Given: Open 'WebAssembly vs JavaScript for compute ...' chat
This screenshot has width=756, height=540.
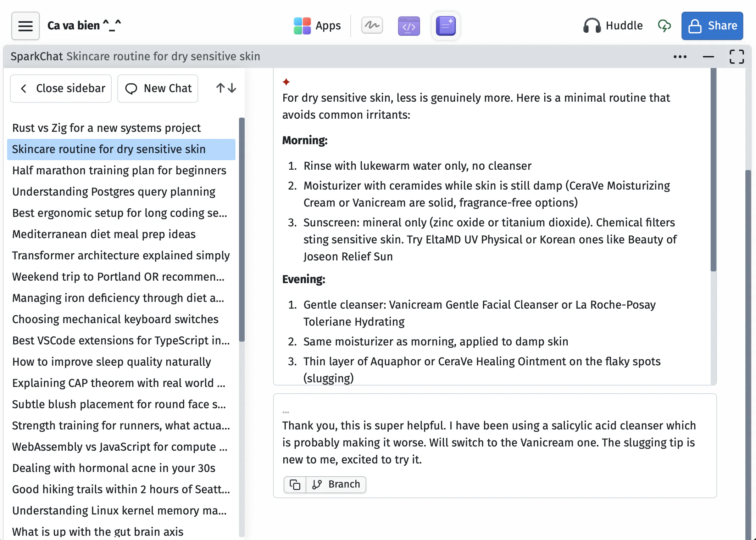Looking at the screenshot, I should point(121,447).
